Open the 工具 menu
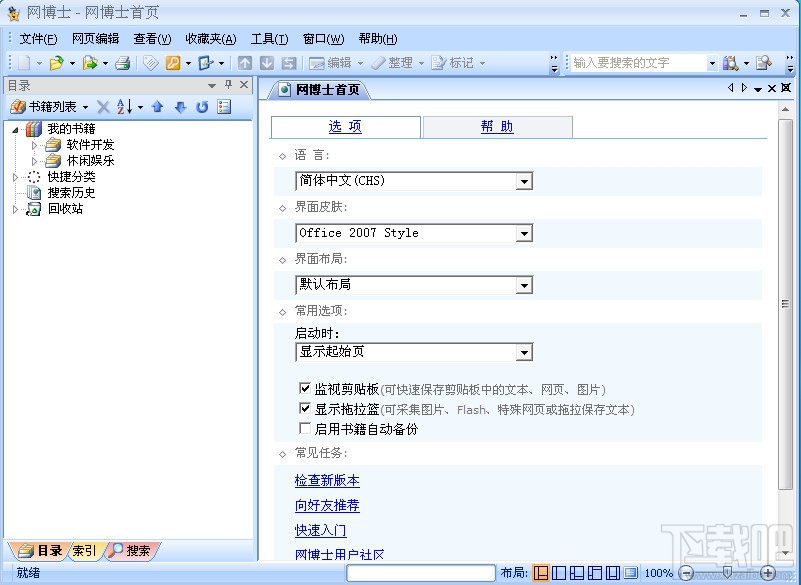Viewport: 801px width, 585px height. click(267, 38)
